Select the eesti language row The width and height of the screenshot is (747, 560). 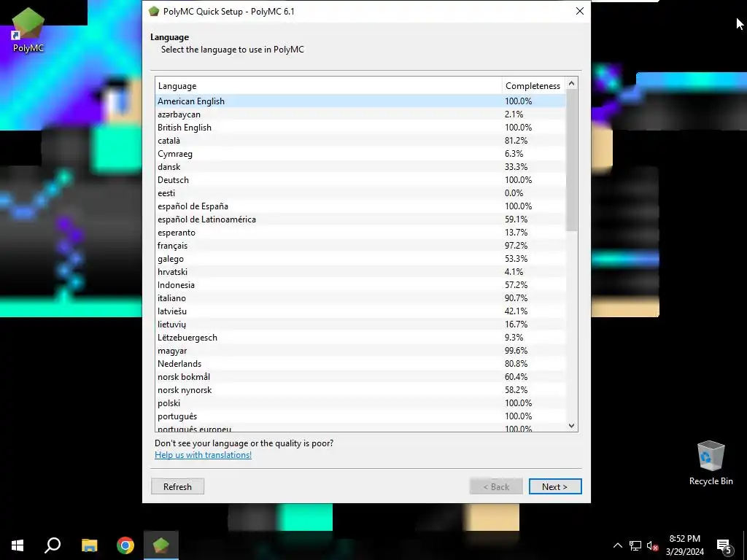click(360, 192)
